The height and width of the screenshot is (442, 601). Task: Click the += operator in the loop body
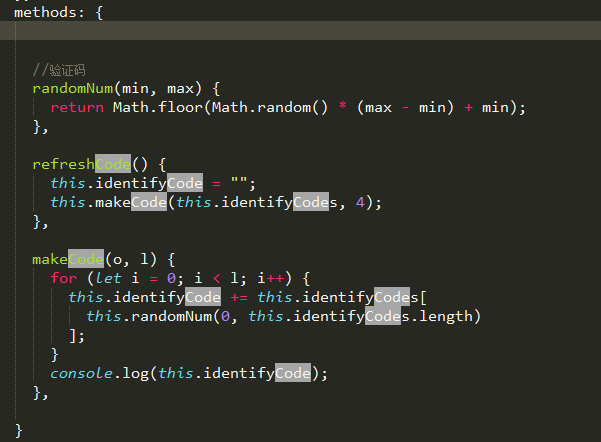pos(238,297)
